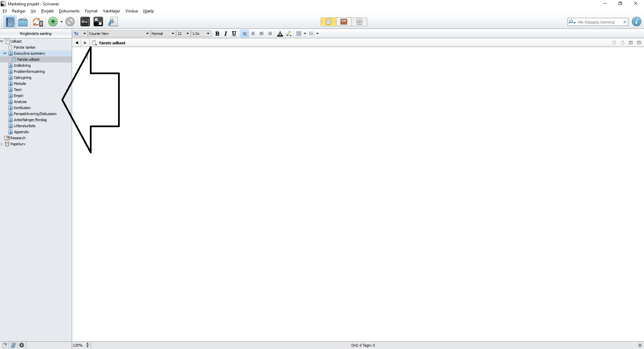Image resolution: width=644 pixels, height=349 pixels.
Task: Clear the search field with X
Action: tap(625, 22)
